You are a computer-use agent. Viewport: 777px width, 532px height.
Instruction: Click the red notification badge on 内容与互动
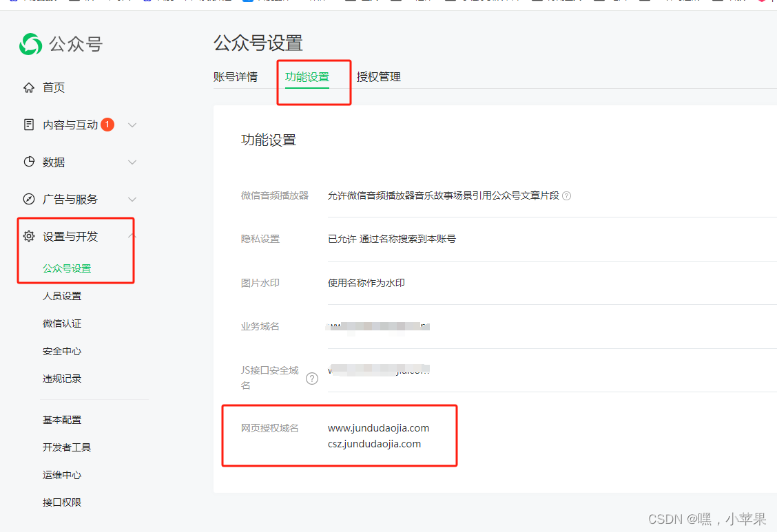pos(107,125)
